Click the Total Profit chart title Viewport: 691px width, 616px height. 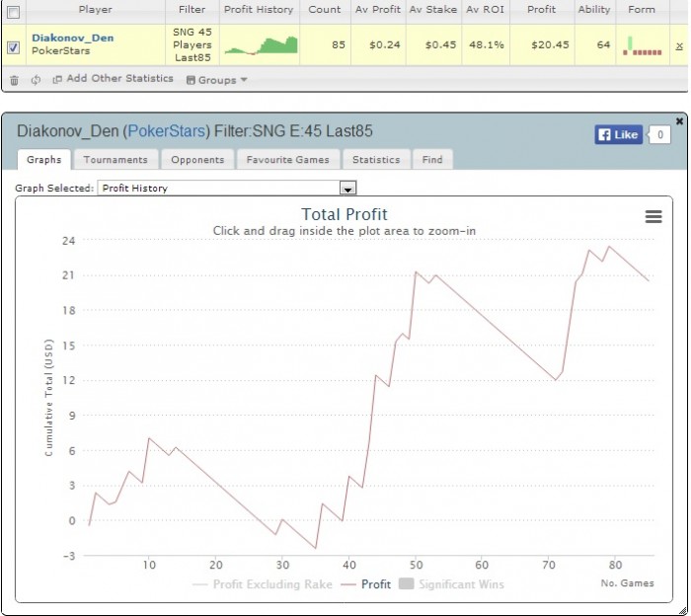coord(345,214)
